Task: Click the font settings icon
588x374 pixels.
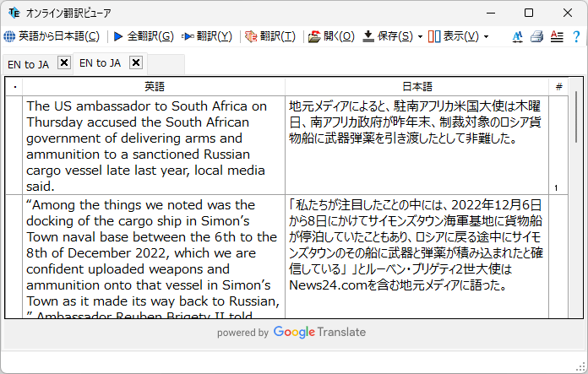Action: (518, 36)
